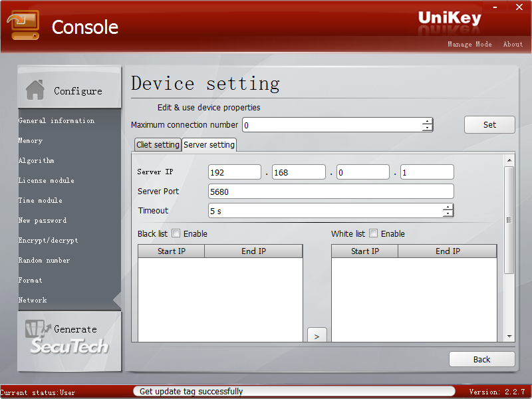Click the Set button

[x=489, y=125]
